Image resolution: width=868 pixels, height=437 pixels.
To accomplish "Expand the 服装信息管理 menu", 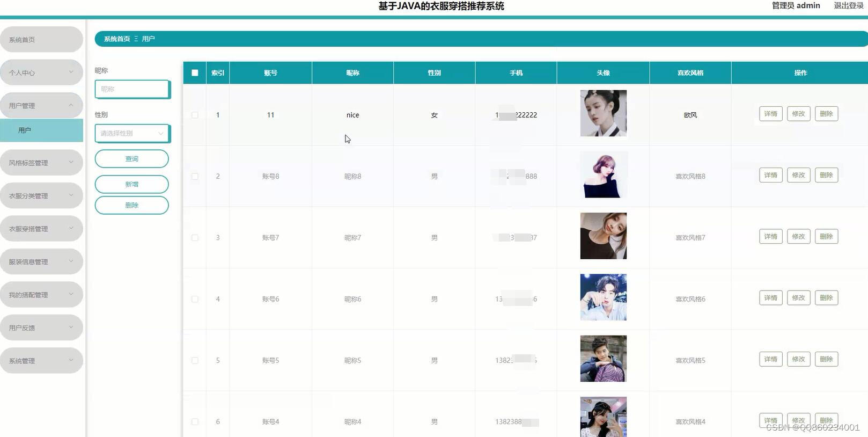I will coord(41,262).
